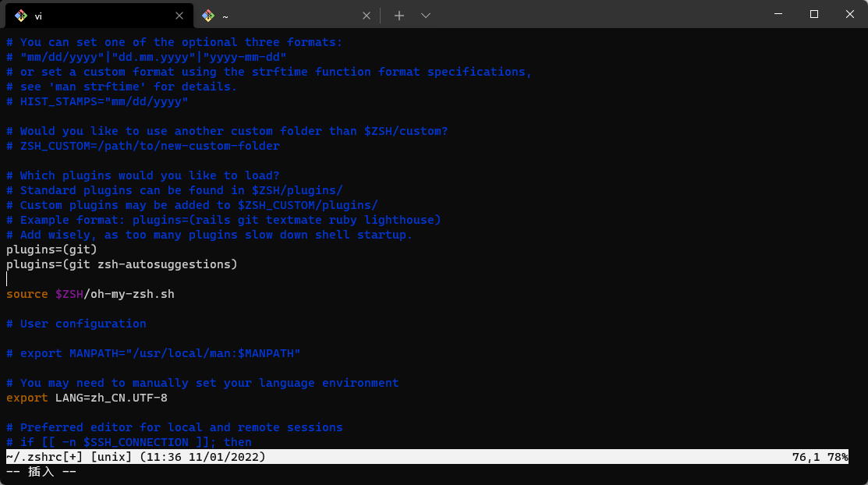This screenshot has width=868, height=485.
Task: Click the # User configuration comment
Action: [76, 324]
